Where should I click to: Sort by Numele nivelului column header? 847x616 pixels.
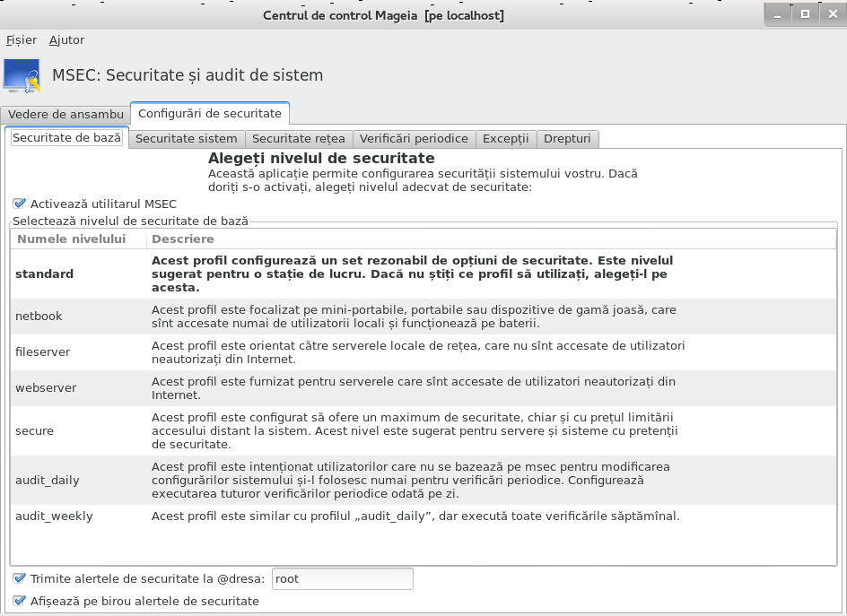click(x=78, y=239)
